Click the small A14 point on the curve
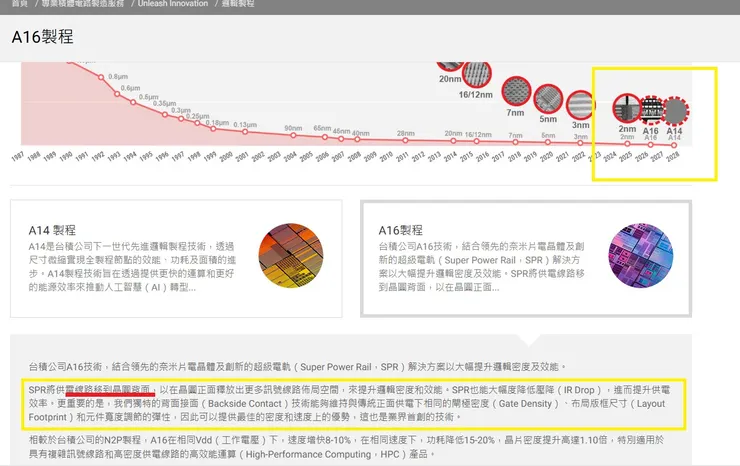 [674, 145]
